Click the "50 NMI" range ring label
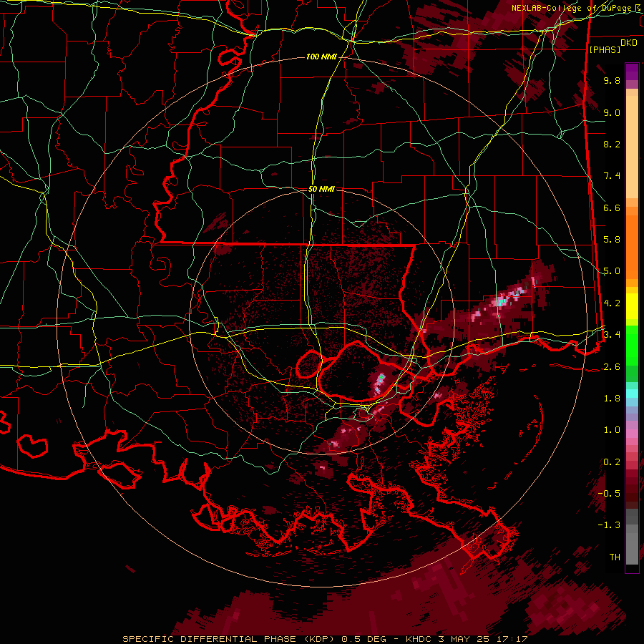The height and width of the screenshot is (644, 644). pos(321,189)
